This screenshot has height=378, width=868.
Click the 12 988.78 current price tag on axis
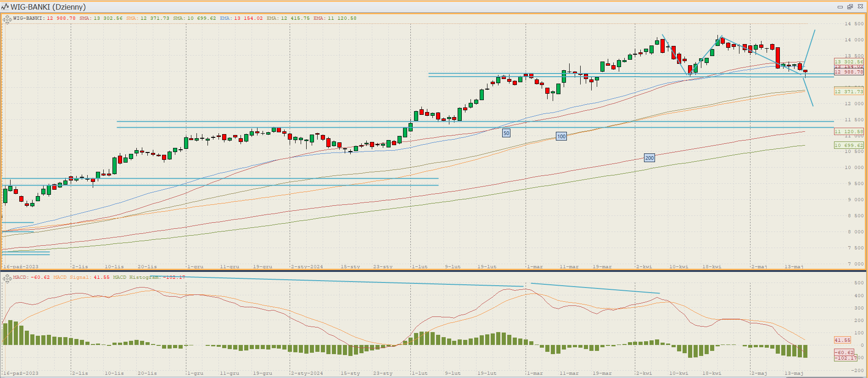(x=848, y=72)
